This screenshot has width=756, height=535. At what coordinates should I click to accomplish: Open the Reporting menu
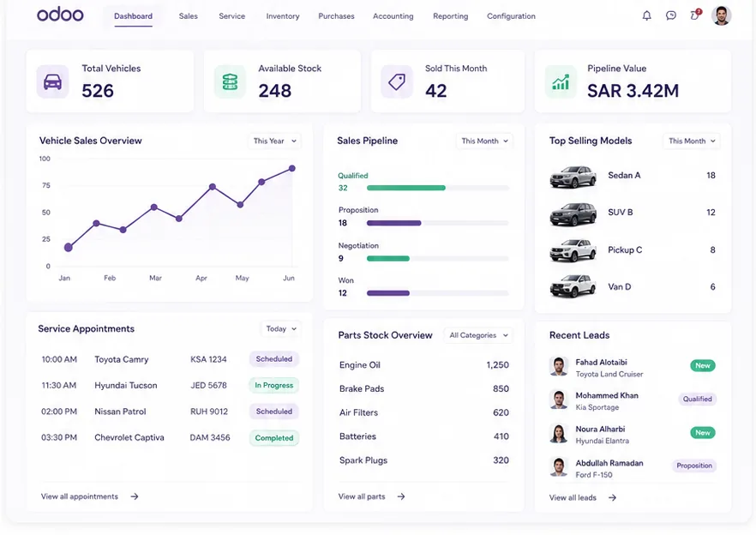(450, 16)
